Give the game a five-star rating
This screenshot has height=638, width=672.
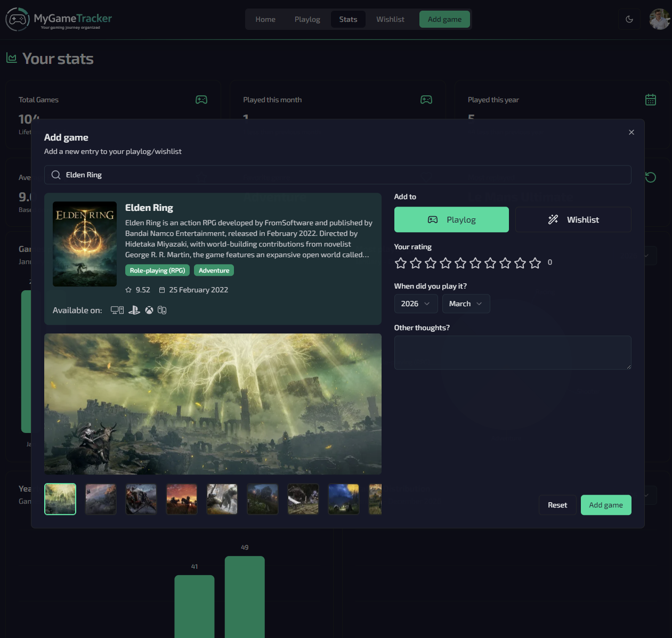tap(460, 263)
